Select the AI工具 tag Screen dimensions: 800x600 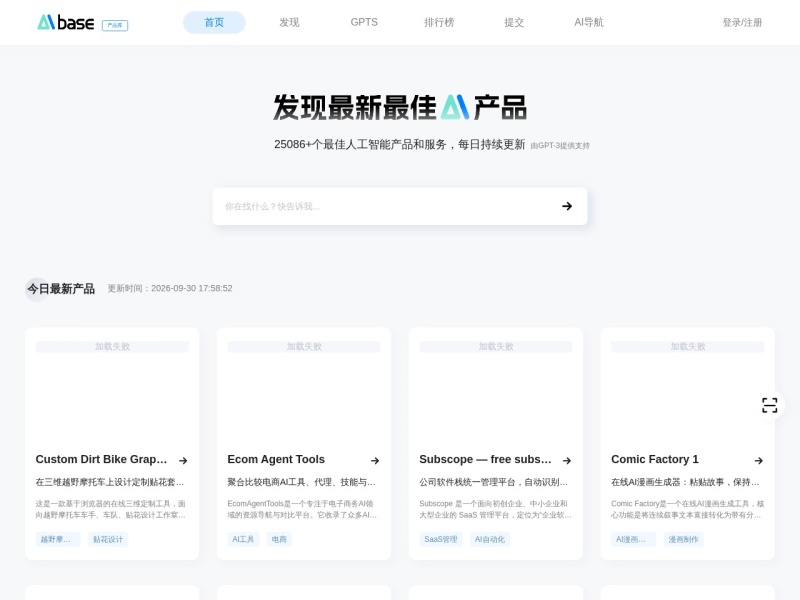click(243, 539)
